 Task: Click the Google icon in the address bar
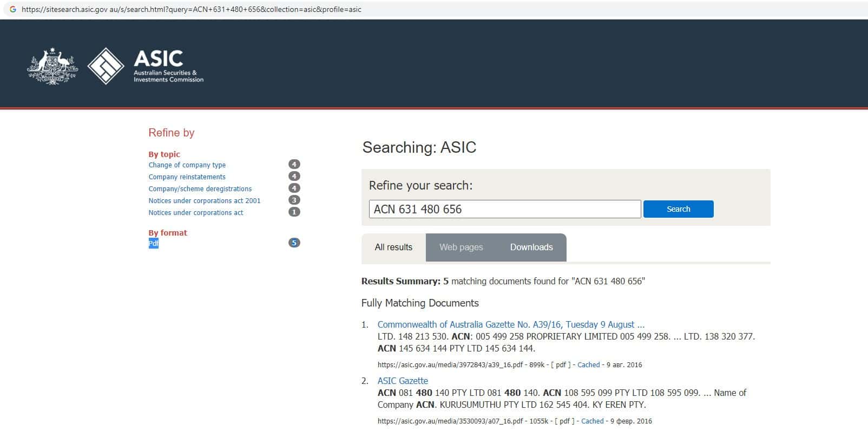(12, 9)
